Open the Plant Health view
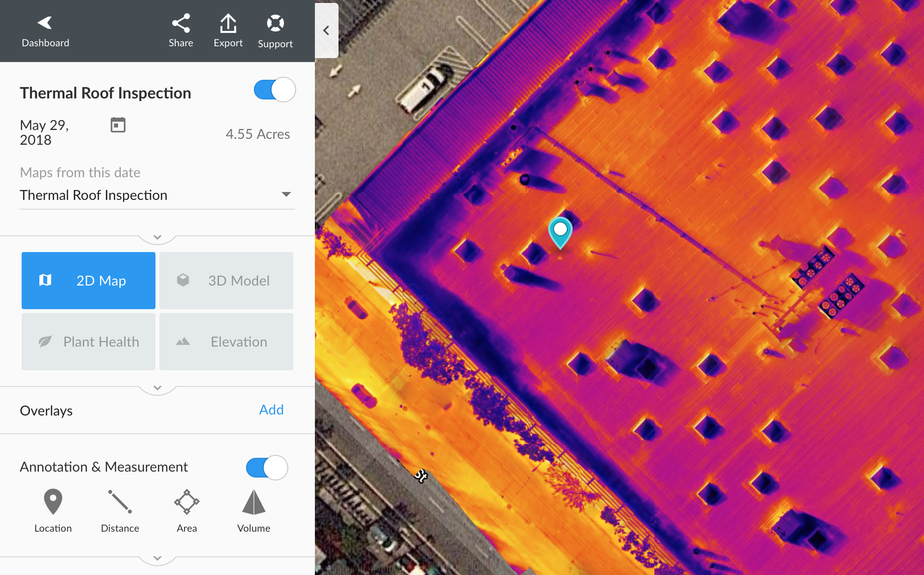924x575 pixels. (x=88, y=341)
